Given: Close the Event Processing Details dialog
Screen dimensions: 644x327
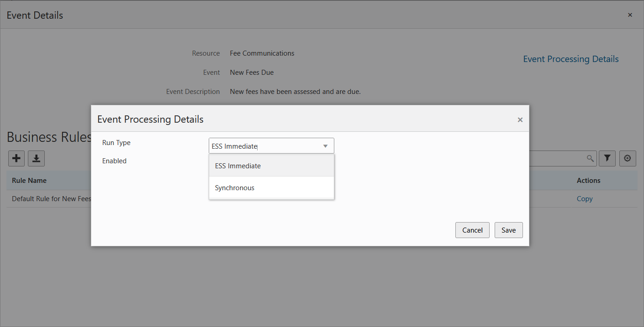Looking at the screenshot, I should click(x=520, y=119).
